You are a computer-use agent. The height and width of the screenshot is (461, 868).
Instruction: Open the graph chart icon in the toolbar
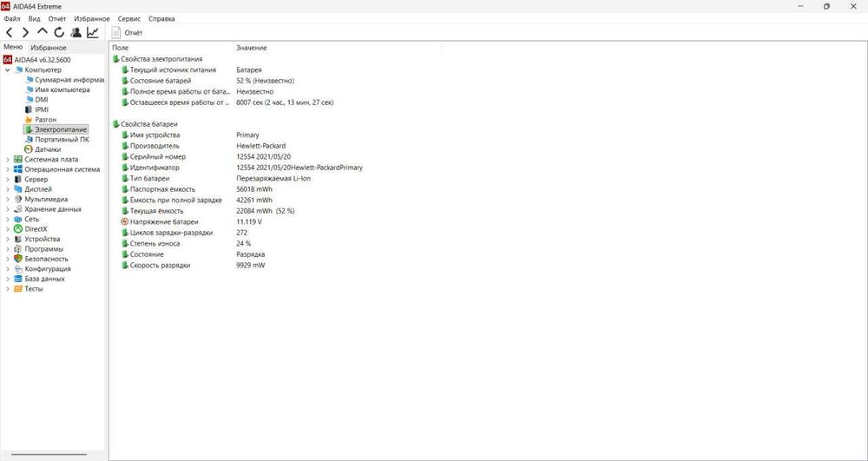pos(93,33)
